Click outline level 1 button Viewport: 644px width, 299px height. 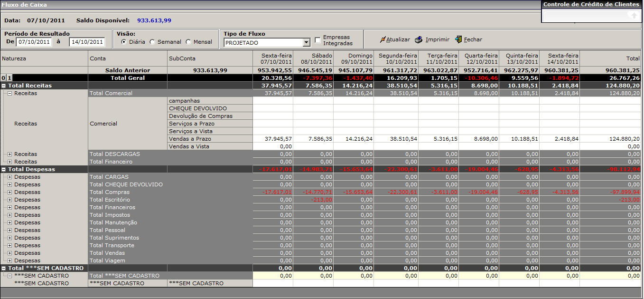tap(9, 77)
